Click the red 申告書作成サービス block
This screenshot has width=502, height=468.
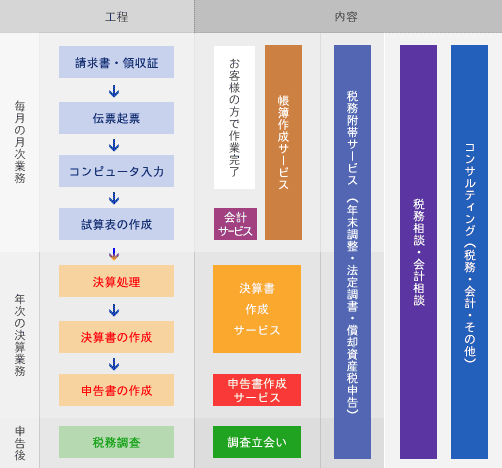tap(257, 390)
